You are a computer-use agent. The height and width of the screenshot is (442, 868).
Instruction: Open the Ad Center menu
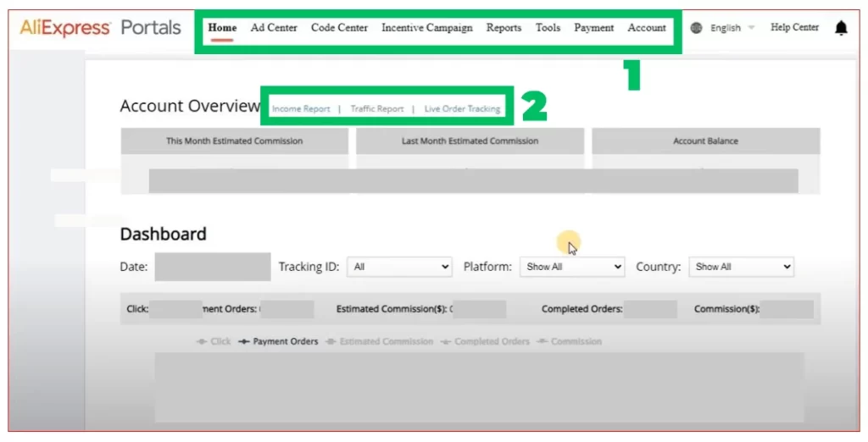274,28
